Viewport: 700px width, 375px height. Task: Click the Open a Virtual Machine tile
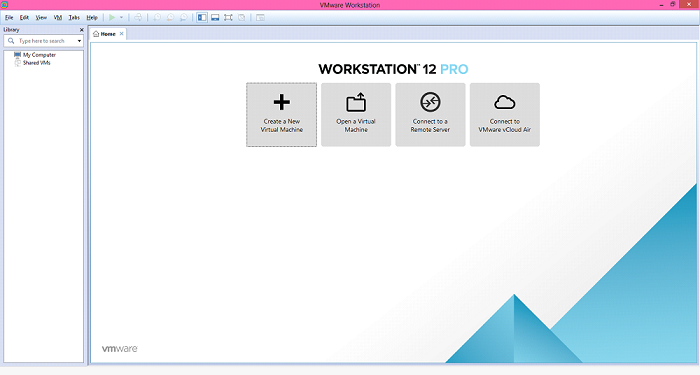(x=356, y=115)
